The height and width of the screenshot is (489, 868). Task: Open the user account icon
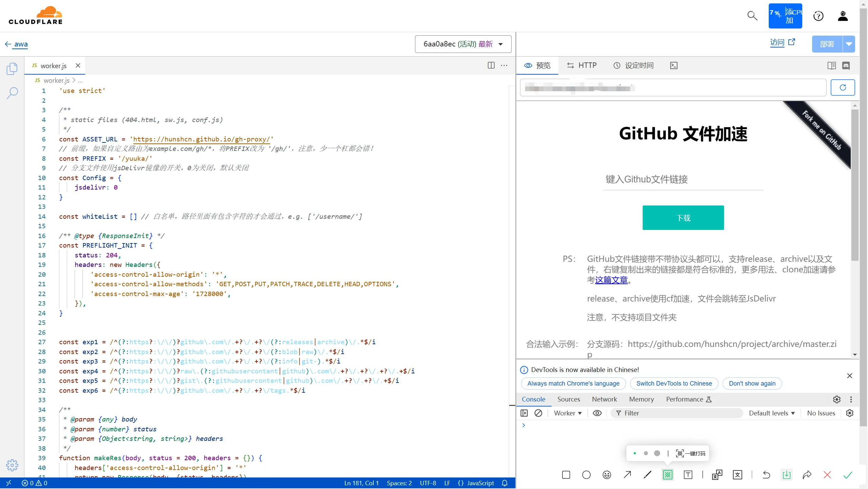(x=843, y=16)
